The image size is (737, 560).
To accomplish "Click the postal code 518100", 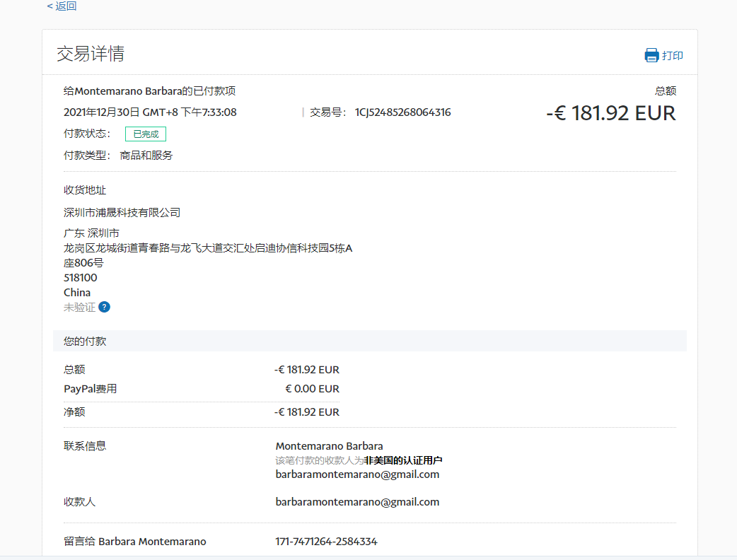I will (81, 278).
